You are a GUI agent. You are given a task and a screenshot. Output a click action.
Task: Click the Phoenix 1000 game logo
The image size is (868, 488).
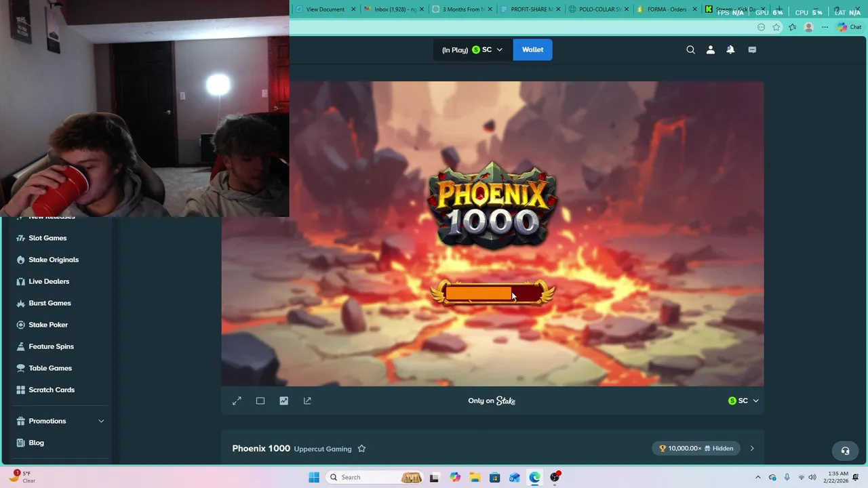pos(493,205)
